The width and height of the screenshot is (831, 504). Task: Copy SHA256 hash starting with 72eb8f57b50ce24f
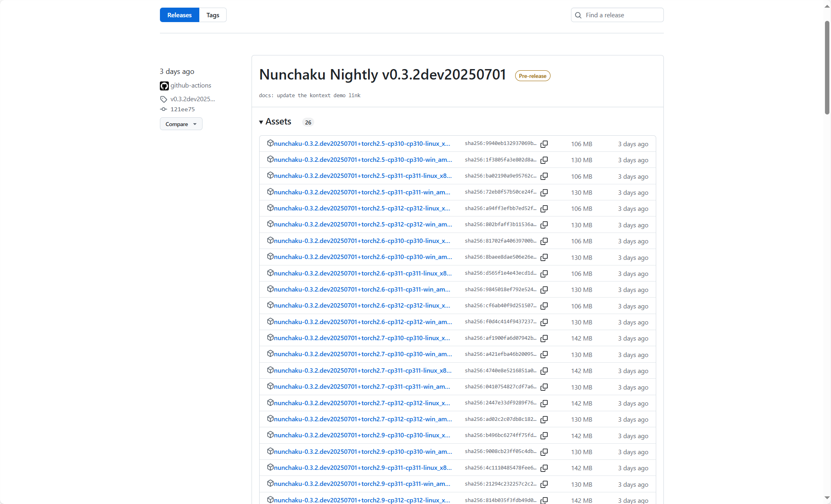click(544, 192)
